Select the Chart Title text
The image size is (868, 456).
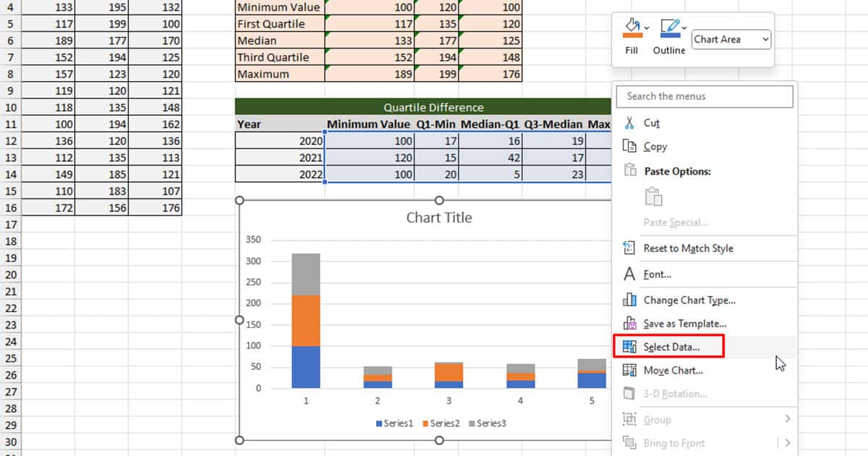(x=438, y=217)
